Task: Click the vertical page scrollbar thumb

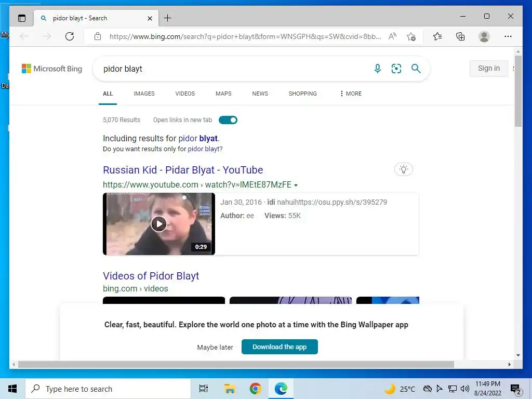Action: point(518,91)
